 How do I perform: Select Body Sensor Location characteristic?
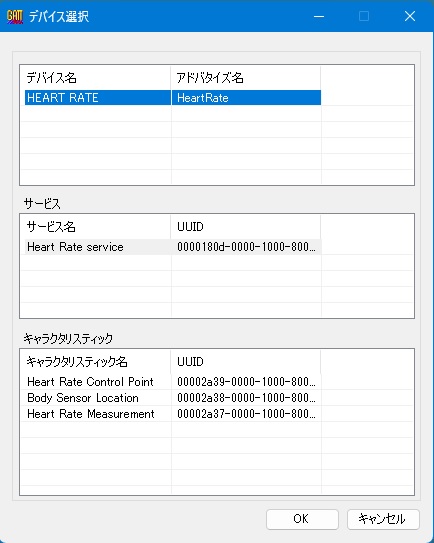click(83, 398)
